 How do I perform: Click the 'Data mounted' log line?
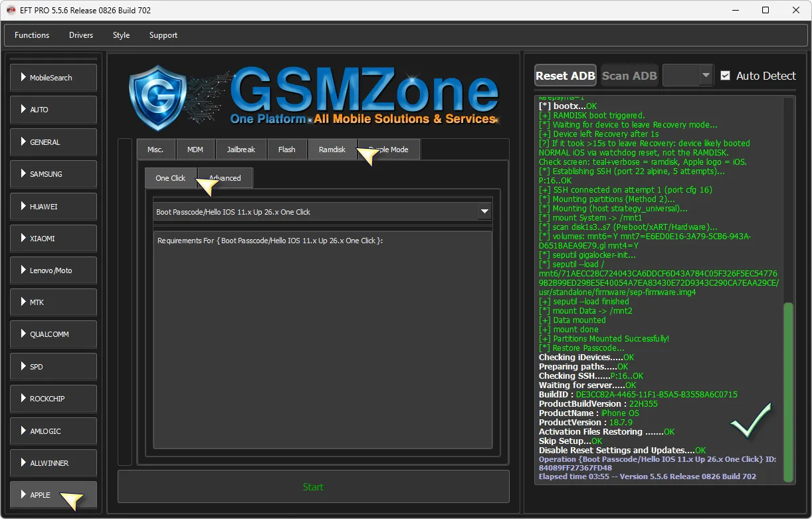point(573,320)
